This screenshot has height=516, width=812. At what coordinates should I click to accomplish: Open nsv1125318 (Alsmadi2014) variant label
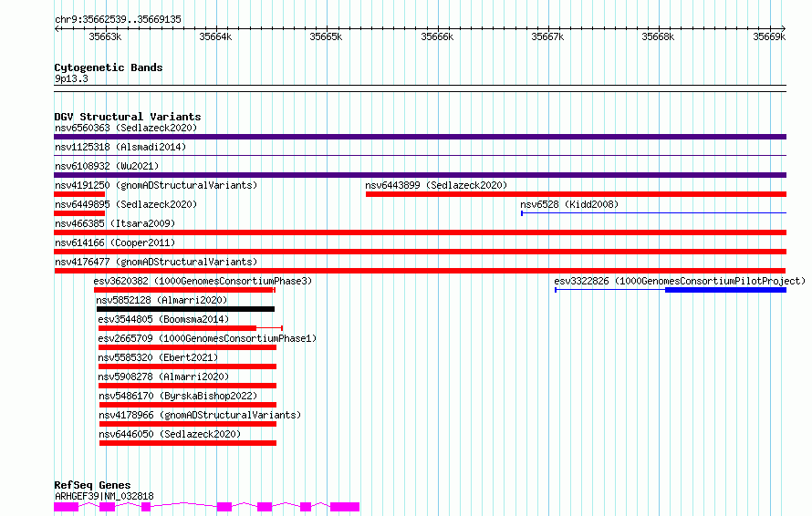(120, 147)
